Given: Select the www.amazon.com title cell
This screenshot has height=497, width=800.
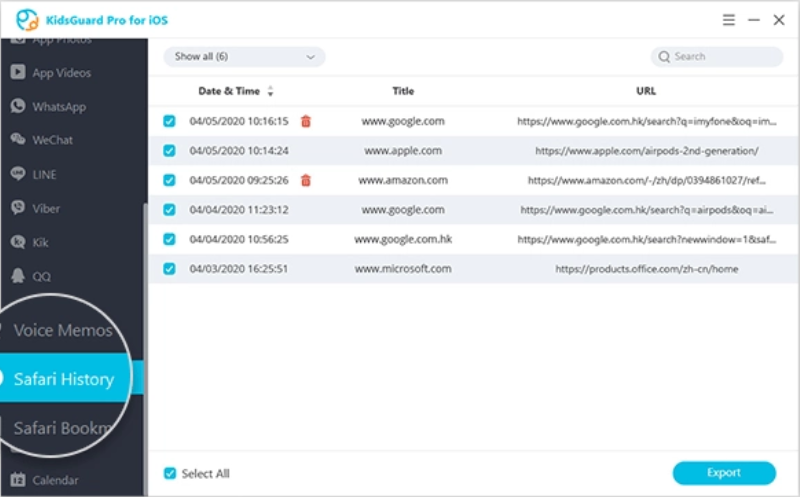Looking at the screenshot, I should point(403,180).
